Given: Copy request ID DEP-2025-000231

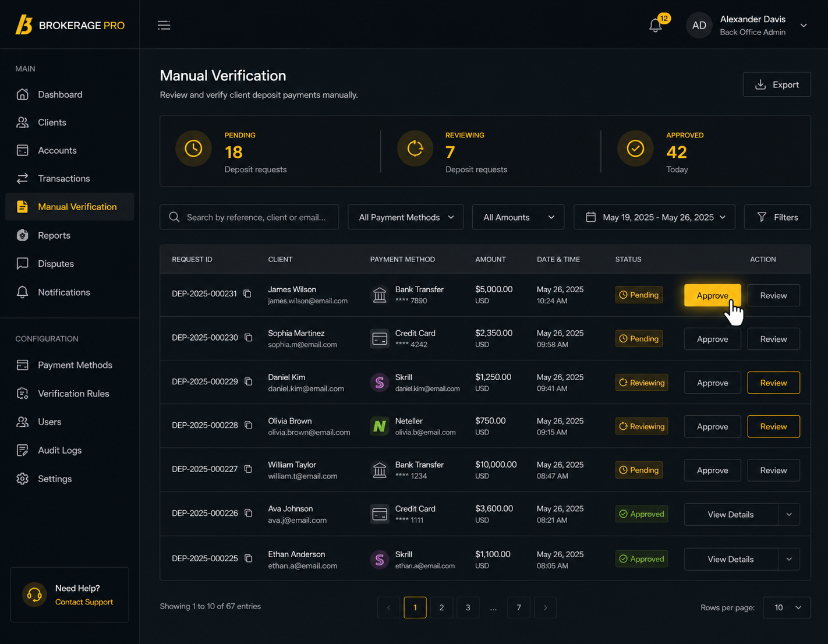Looking at the screenshot, I should point(247,293).
